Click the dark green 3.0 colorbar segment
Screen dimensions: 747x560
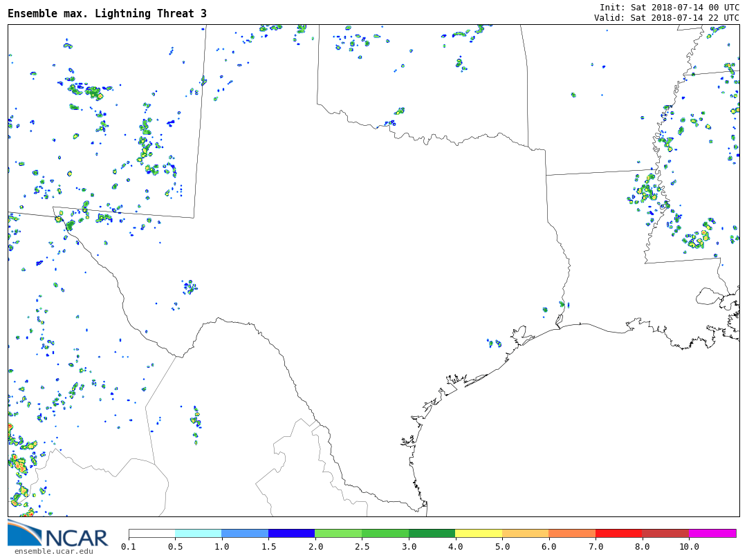coord(432,533)
